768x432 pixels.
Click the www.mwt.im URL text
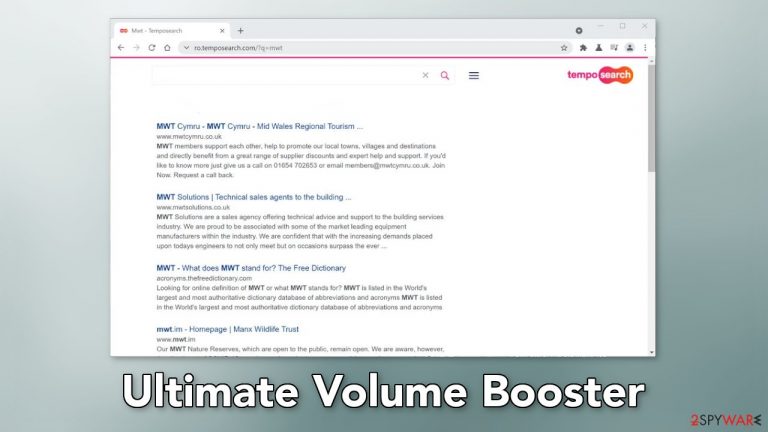pos(176,339)
